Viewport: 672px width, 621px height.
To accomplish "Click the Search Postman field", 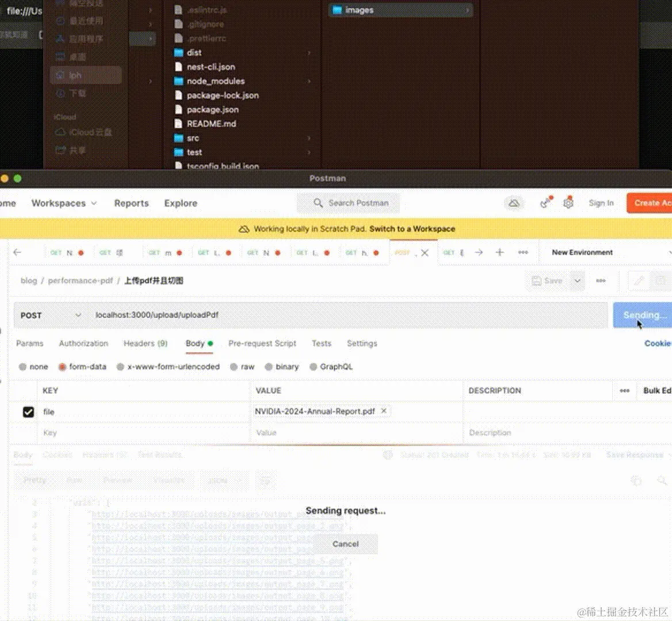I will [x=348, y=202].
